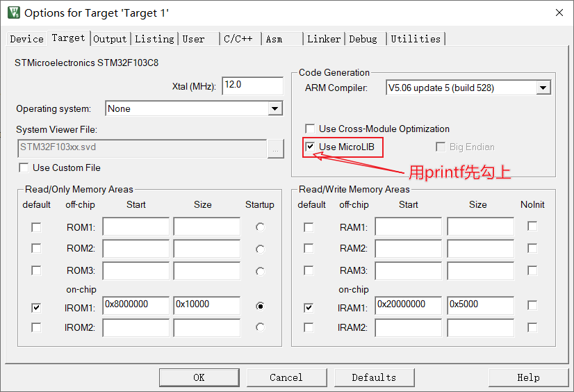The image size is (574, 392).
Task: Click the System Viewer File path field
Action: tap(142, 148)
